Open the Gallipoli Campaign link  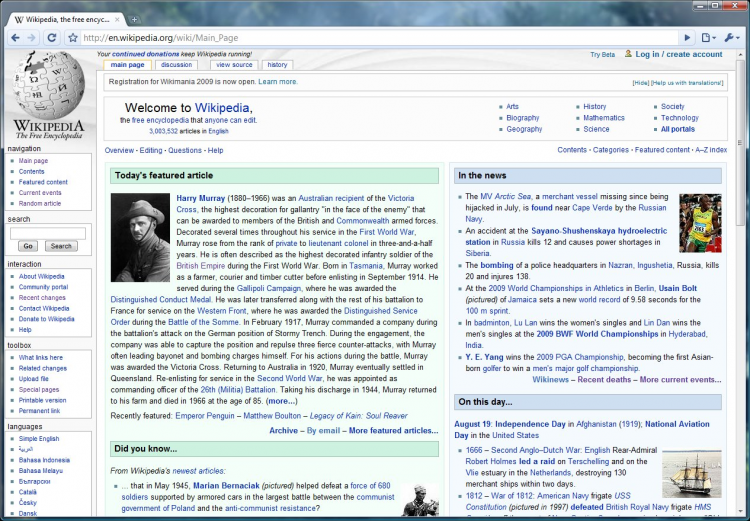269,288
